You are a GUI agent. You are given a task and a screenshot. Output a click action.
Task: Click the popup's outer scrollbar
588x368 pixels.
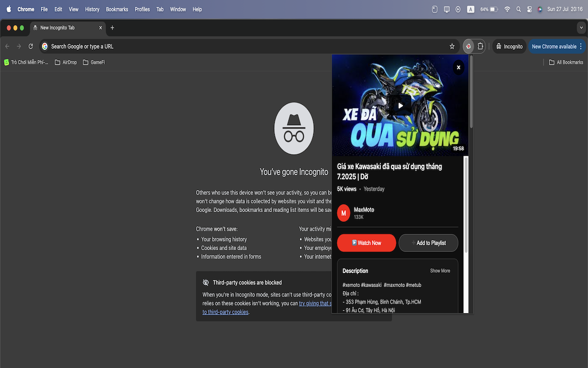pyautogui.click(x=471, y=92)
